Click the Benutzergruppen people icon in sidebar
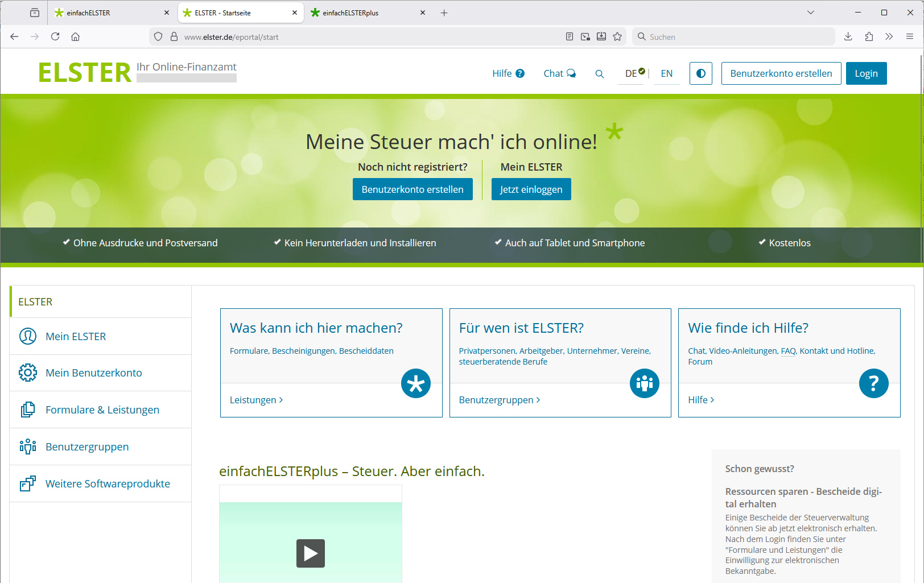924x583 pixels. point(28,446)
